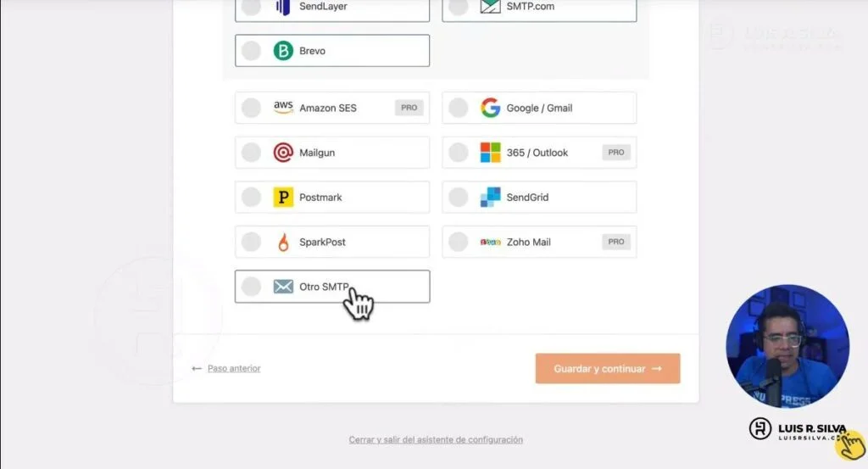Screen dimensions: 868x469
Task: Click the PRO badge on Amazon SES
Action: [409, 108]
